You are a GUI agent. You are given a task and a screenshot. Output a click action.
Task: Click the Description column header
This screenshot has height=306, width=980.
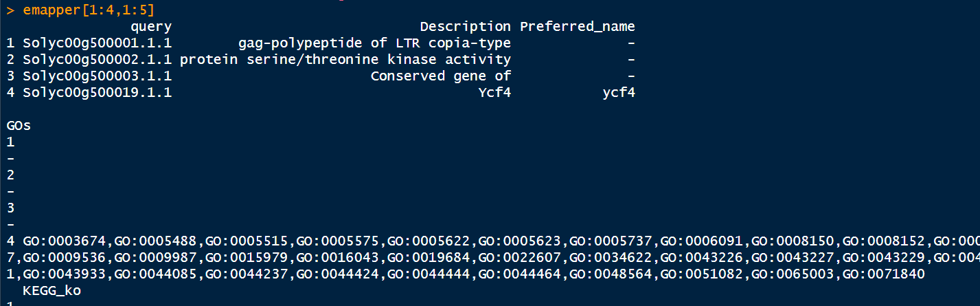point(465,27)
